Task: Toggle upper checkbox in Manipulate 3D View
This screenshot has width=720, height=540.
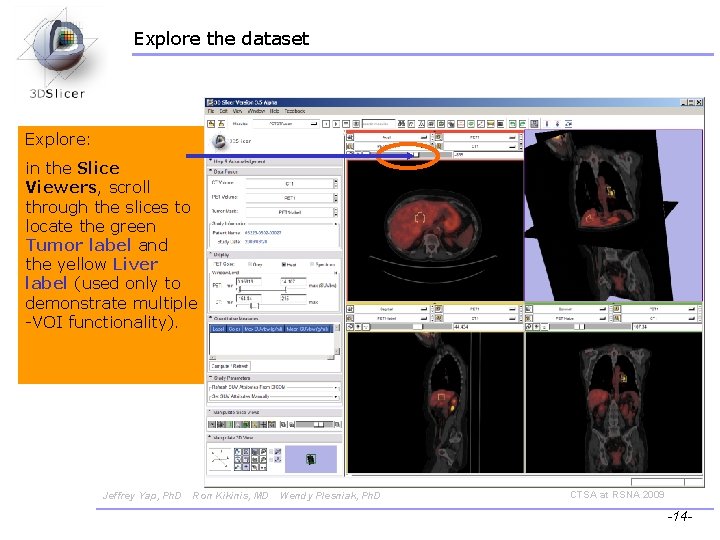Action: [271, 452]
